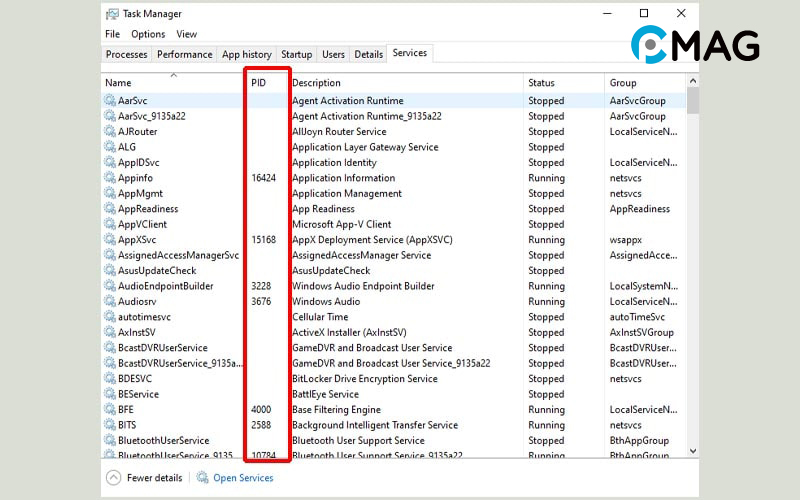Click the BEService gear icon
The width and height of the screenshot is (800, 500).
click(x=110, y=394)
